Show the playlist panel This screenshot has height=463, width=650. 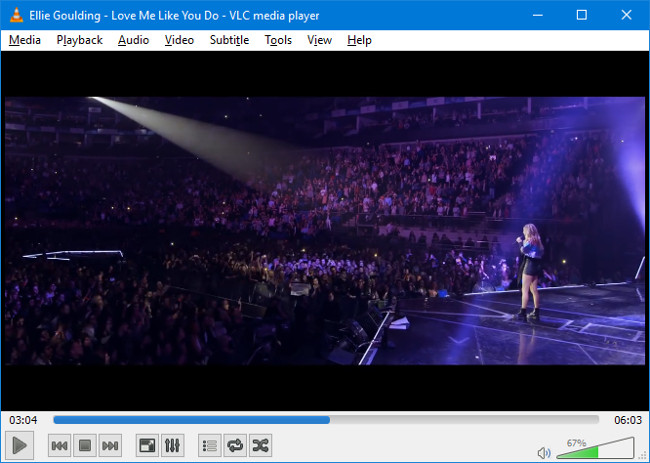pos(209,445)
